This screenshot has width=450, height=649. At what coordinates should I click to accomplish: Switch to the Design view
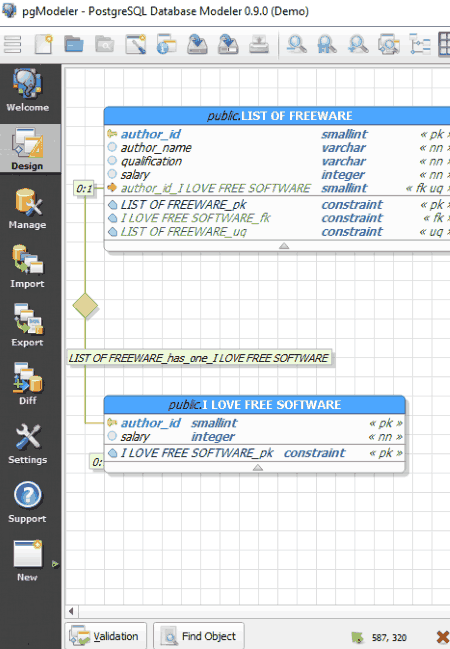tap(27, 149)
